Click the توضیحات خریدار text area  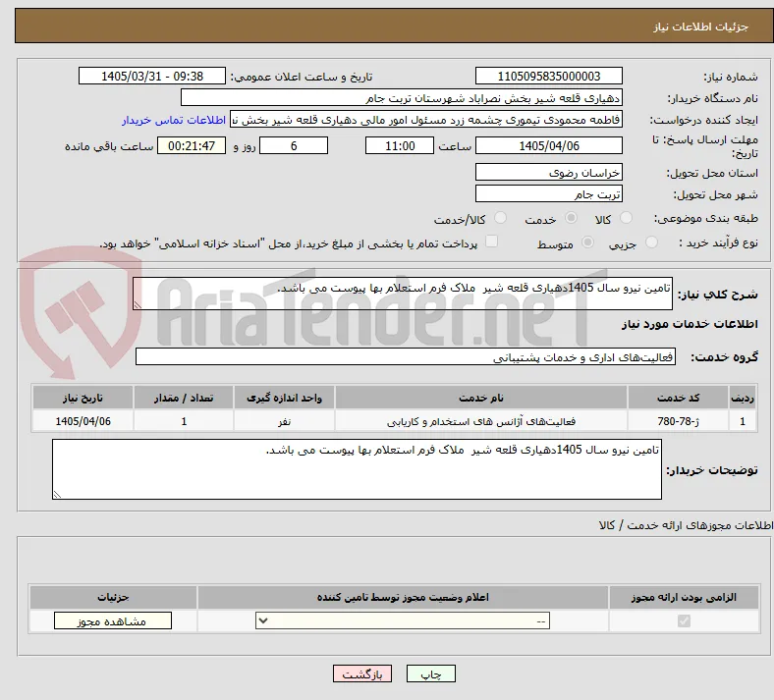pyautogui.click(x=357, y=469)
